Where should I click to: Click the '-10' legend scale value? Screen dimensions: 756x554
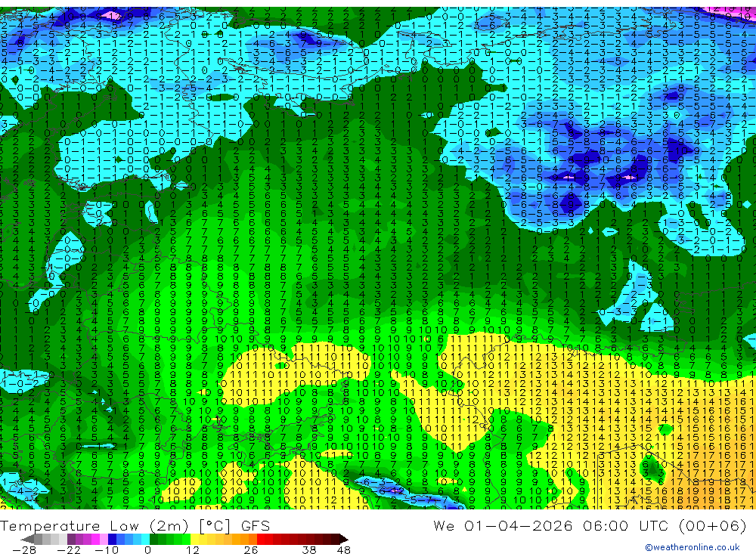[x=107, y=550]
